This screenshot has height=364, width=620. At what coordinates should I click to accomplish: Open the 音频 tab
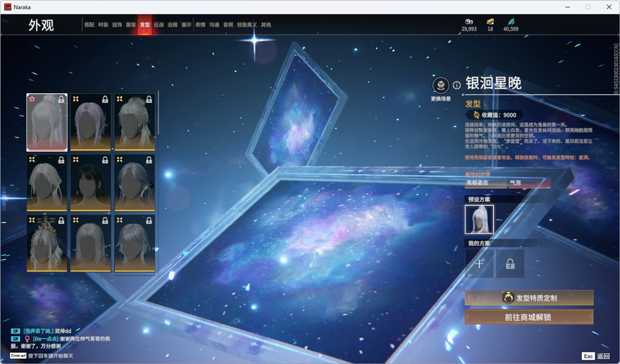[228, 25]
